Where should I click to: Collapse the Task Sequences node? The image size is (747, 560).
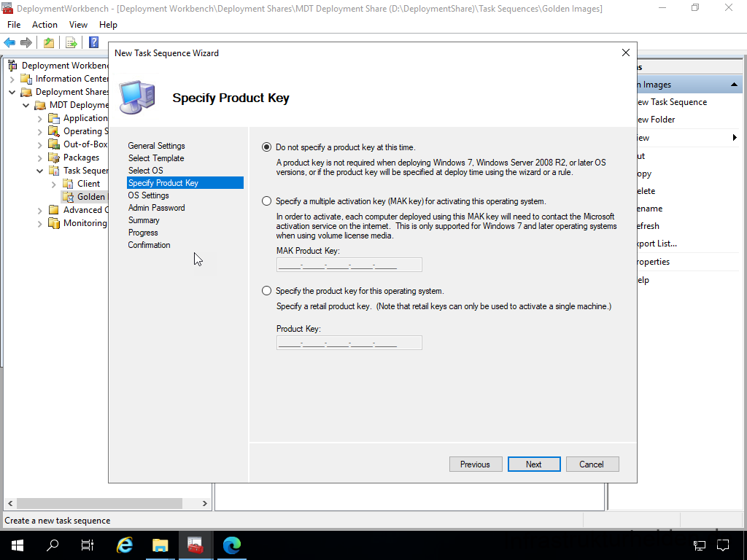(x=40, y=171)
